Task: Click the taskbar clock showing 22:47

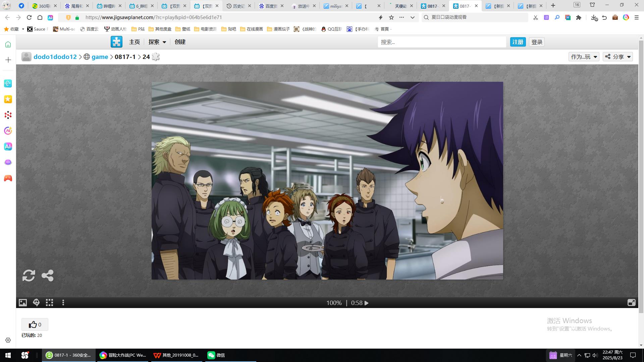Action: pyautogui.click(x=612, y=355)
